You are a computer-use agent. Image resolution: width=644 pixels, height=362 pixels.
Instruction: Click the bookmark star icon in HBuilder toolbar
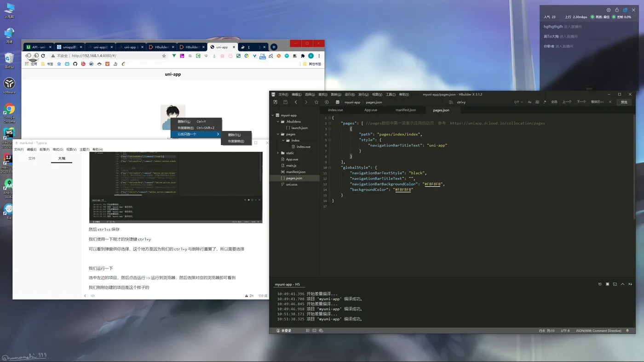coord(316,102)
